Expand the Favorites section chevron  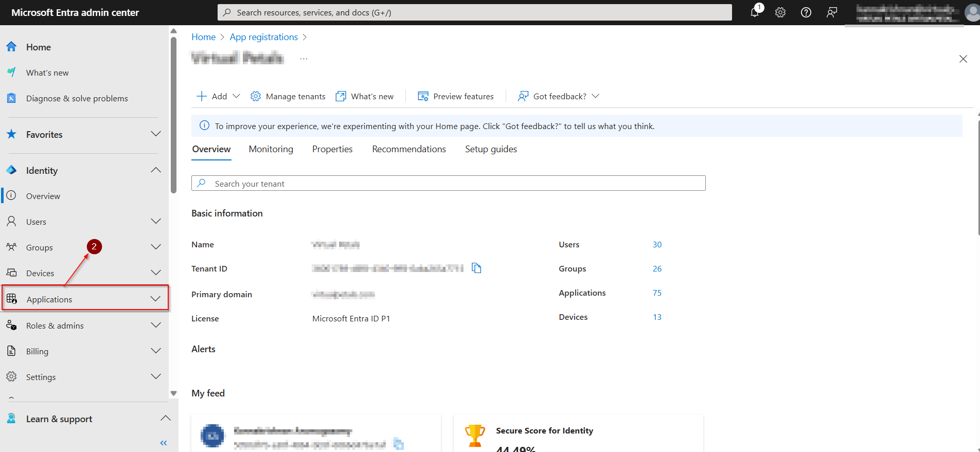(156, 134)
